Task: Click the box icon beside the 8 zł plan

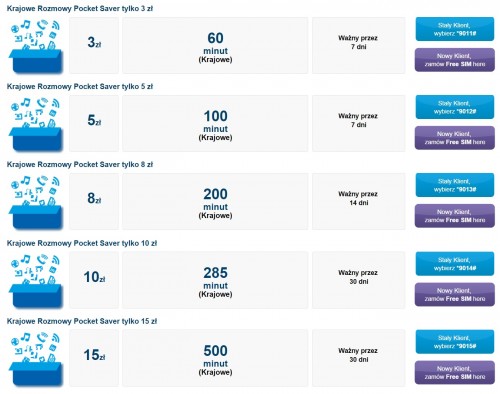Action: pyautogui.click(x=36, y=202)
